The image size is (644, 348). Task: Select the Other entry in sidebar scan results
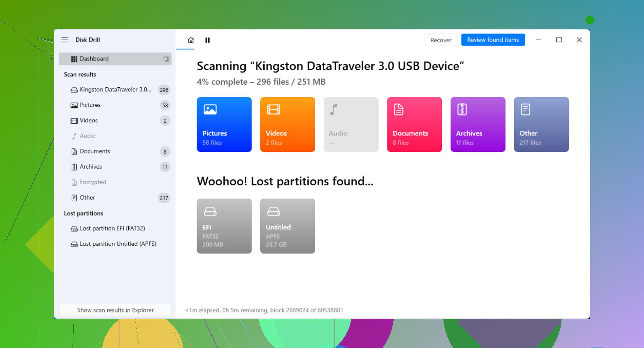point(115,197)
